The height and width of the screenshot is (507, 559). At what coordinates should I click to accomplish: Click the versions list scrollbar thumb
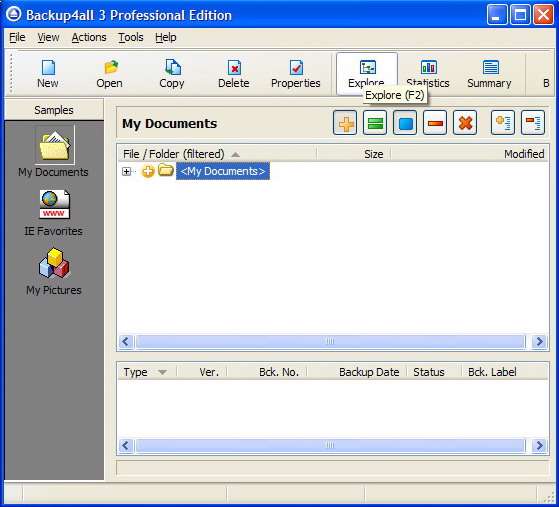click(330, 446)
